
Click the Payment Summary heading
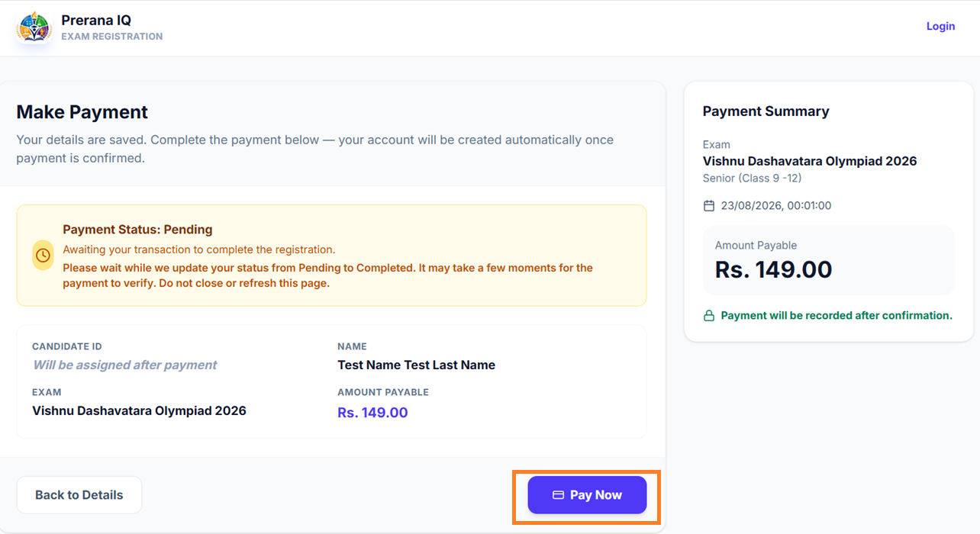click(x=766, y=111)
